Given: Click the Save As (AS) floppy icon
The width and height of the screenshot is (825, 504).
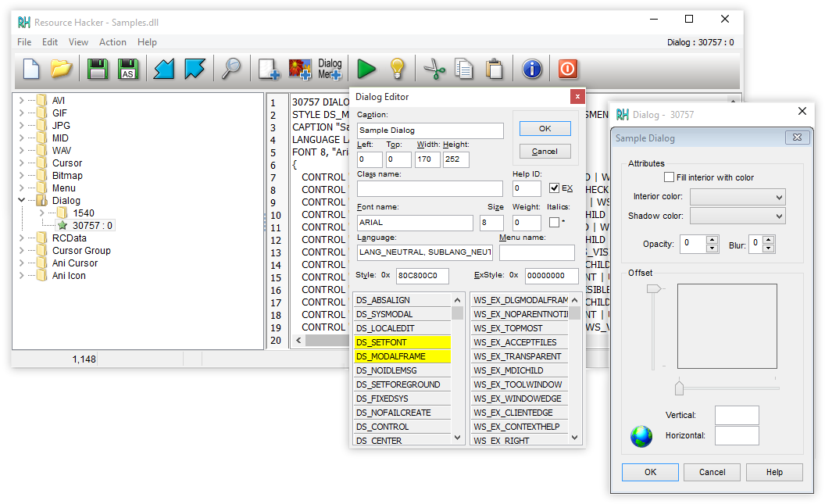Looking at the screenshot, I should point(128,69).
